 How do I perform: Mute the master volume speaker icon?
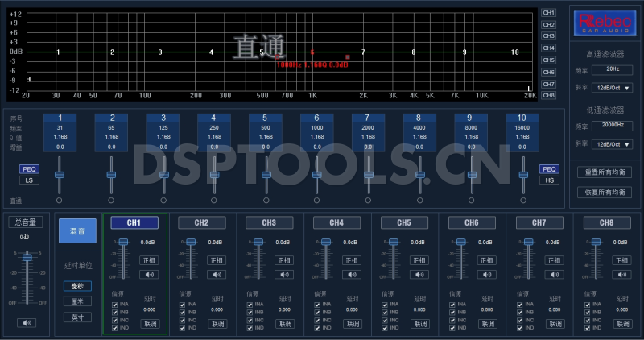27,323
